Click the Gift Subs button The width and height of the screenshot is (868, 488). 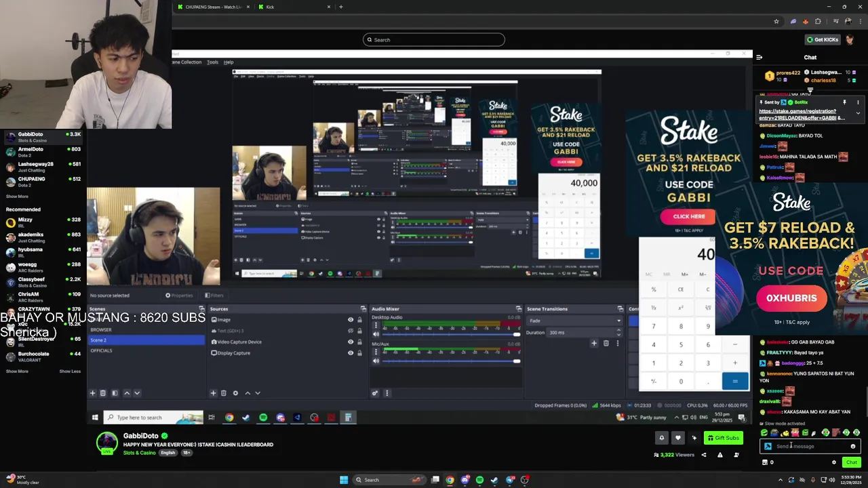coord(723,438)
